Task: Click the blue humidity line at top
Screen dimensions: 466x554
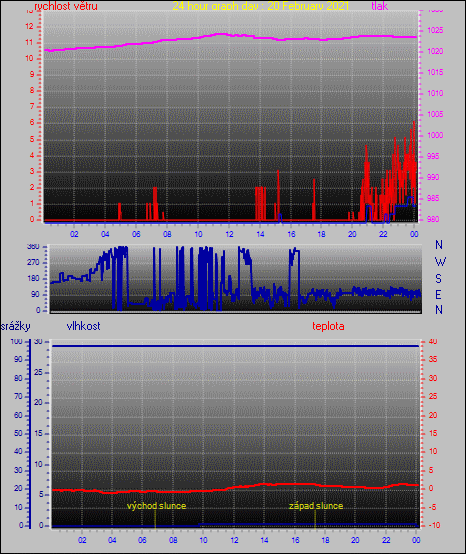Action: pyautogui.click(x=235, y=346)
